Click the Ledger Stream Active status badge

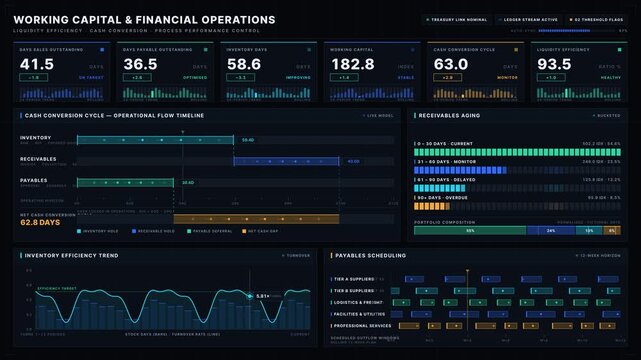528,20
